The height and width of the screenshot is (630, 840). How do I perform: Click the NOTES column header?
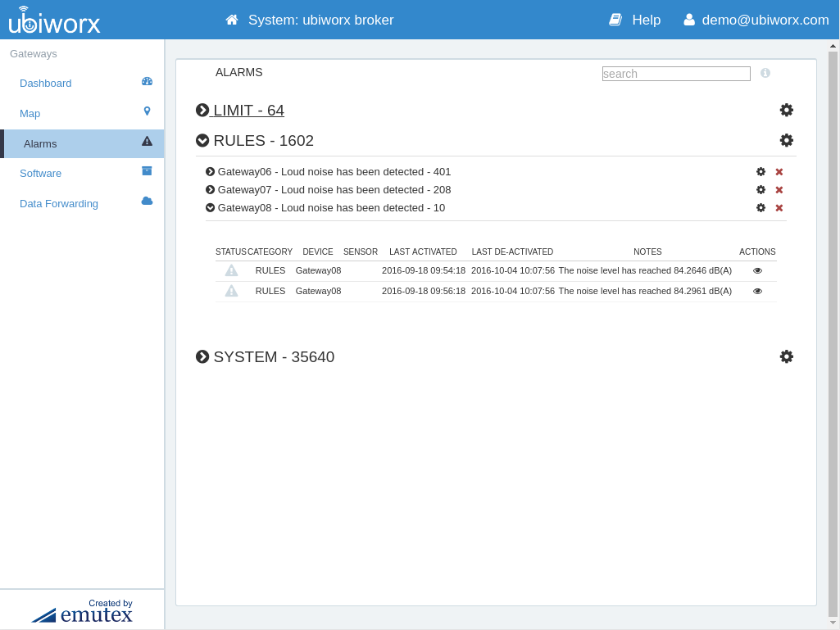pyautogui.click(x=647, y=252)
